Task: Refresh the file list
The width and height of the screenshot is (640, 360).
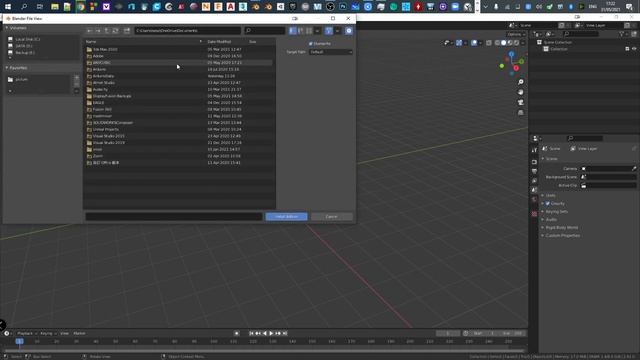Action: pos(116,31)
